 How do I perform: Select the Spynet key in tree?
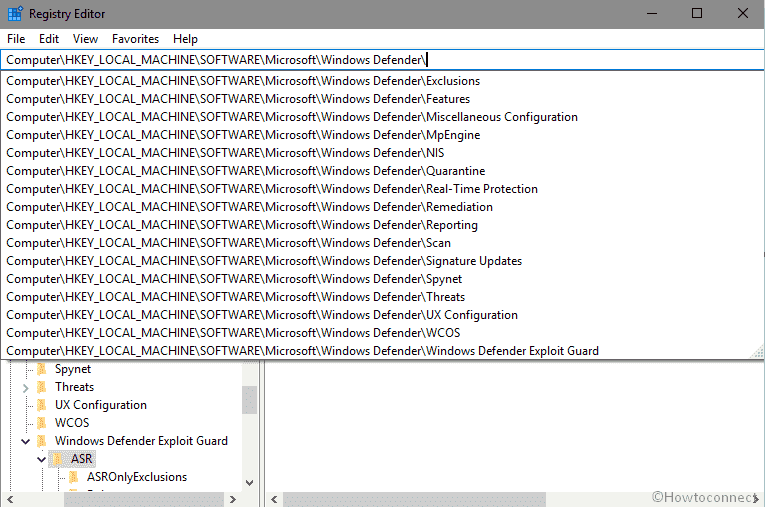73,369
